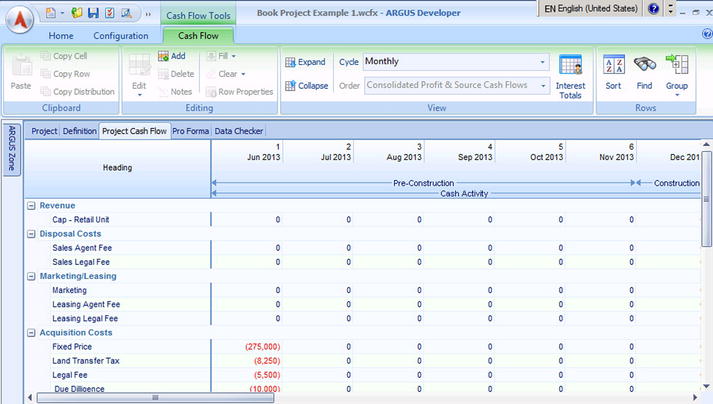Switch to the Definition tab

(x=80, y=131)
